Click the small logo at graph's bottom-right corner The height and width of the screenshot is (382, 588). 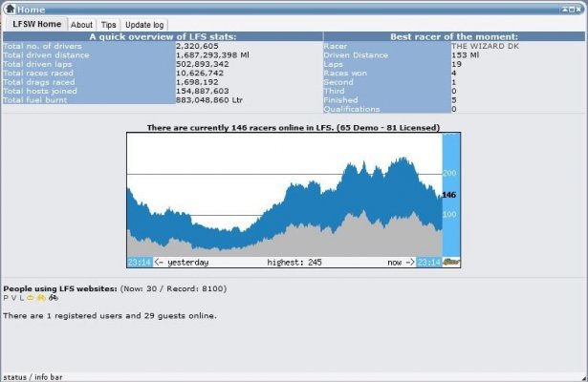(x=452, y=261)
